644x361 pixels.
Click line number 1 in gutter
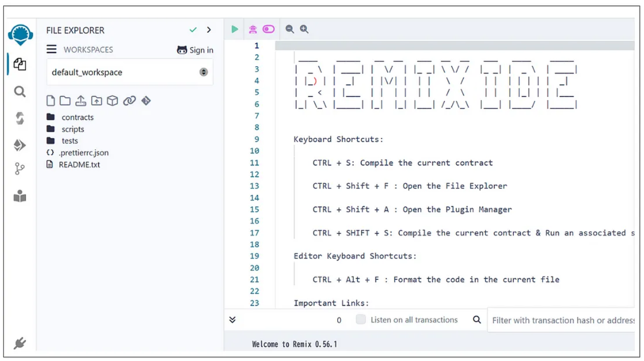click(257, 46)
